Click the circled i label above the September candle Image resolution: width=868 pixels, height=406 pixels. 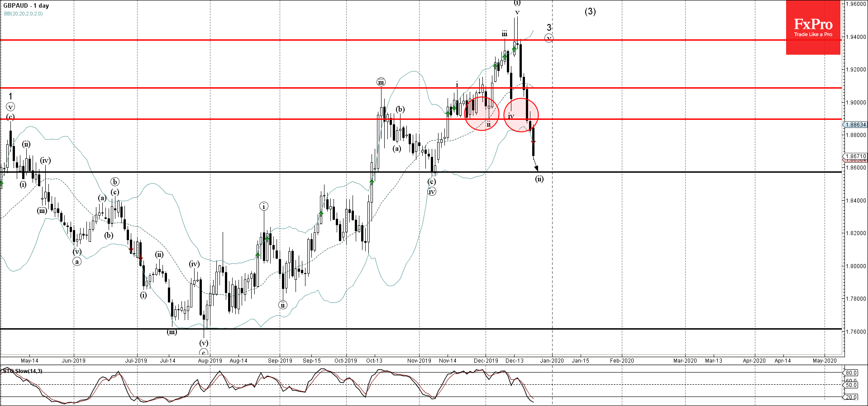coord(264,206)
